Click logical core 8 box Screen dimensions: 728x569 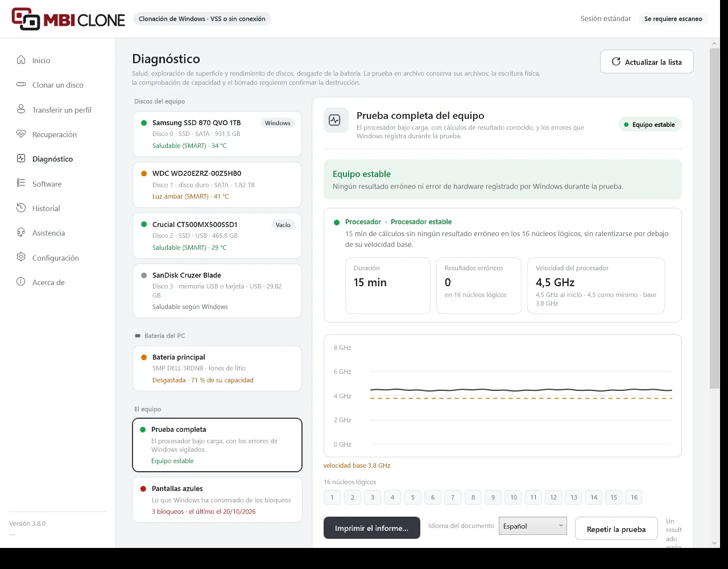point(473,497)
